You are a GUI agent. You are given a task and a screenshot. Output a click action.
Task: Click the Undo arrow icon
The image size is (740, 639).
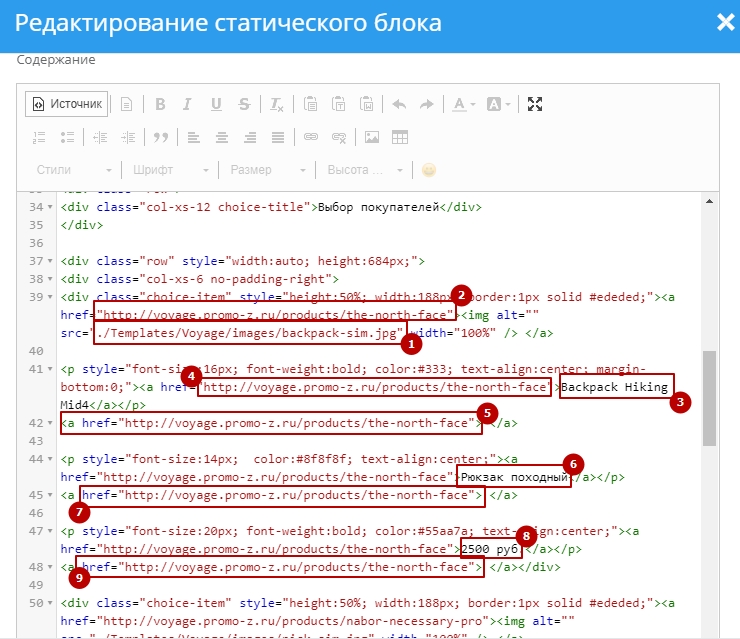[x=399, y=104]
